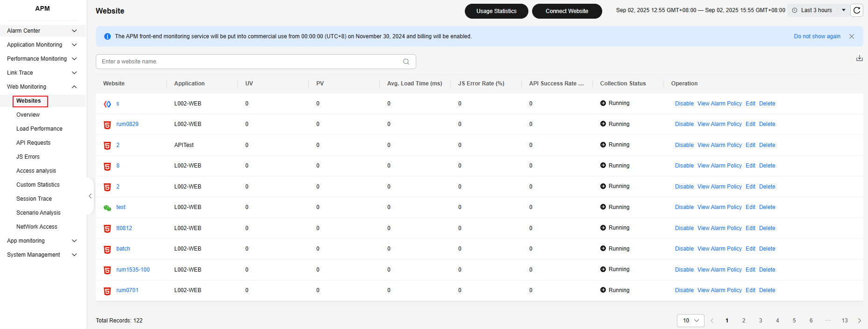The height and width of the screenshot is (329, 868).
Task: Go to next page arrow
Action: pyautogui.click(x=859, y=321)
